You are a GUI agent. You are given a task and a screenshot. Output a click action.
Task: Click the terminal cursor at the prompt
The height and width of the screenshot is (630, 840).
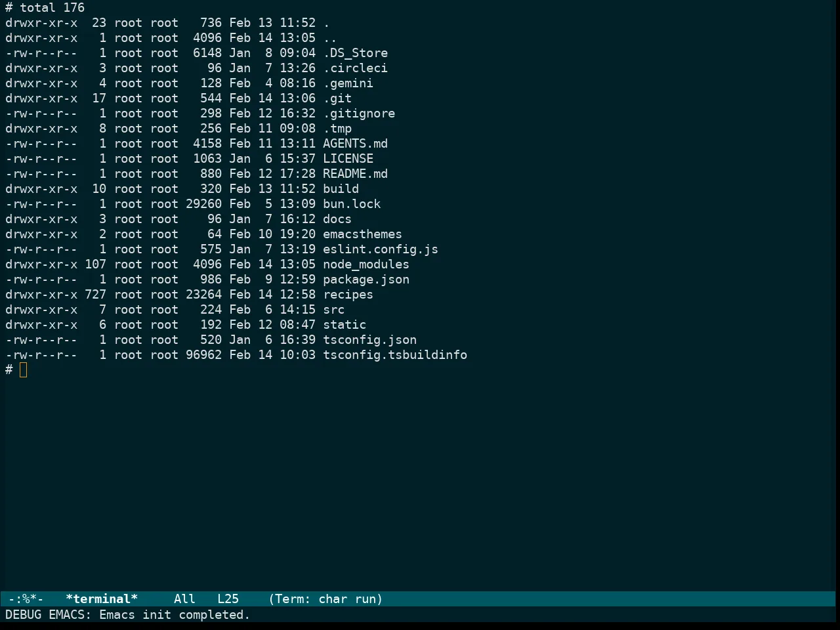click(x=24, y=370)
